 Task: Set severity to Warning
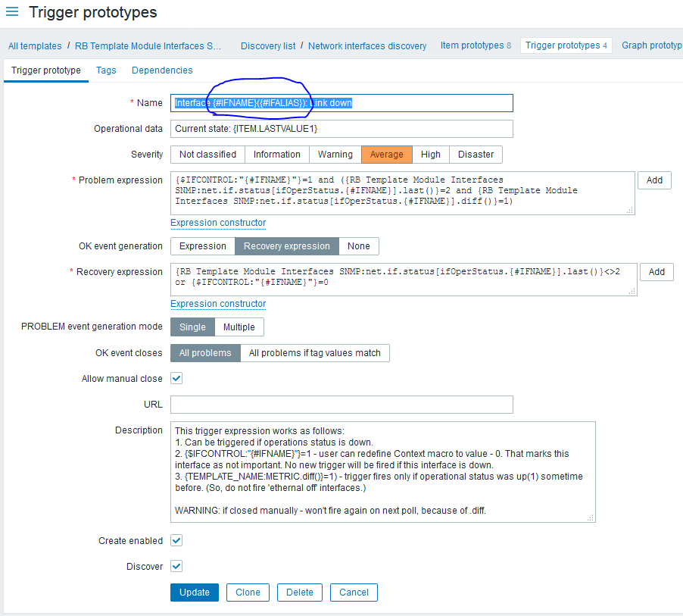click(335, 155)
